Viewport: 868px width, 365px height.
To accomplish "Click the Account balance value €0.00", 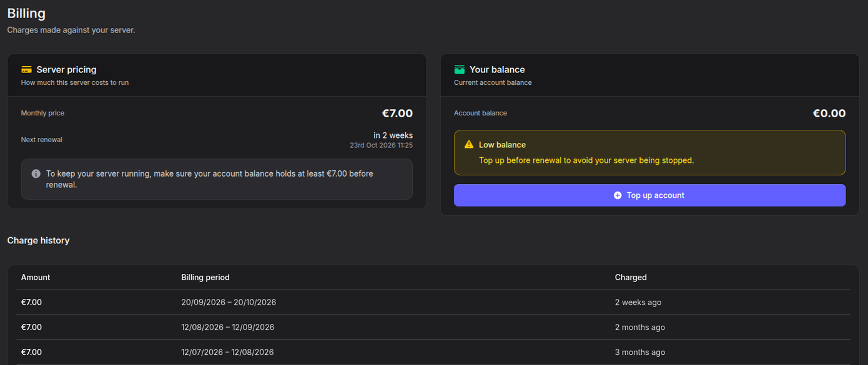I will (829, 114).
